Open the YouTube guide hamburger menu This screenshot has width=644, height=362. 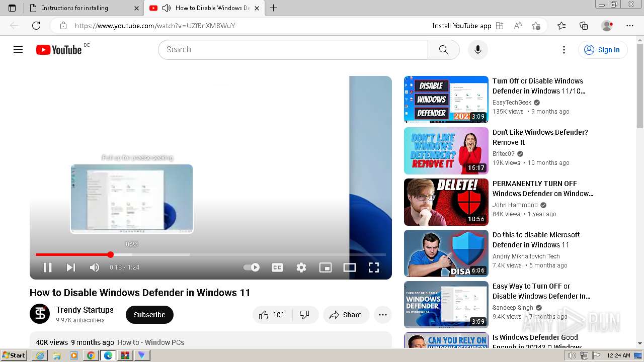pyautogui.click(x=18, y=50)
